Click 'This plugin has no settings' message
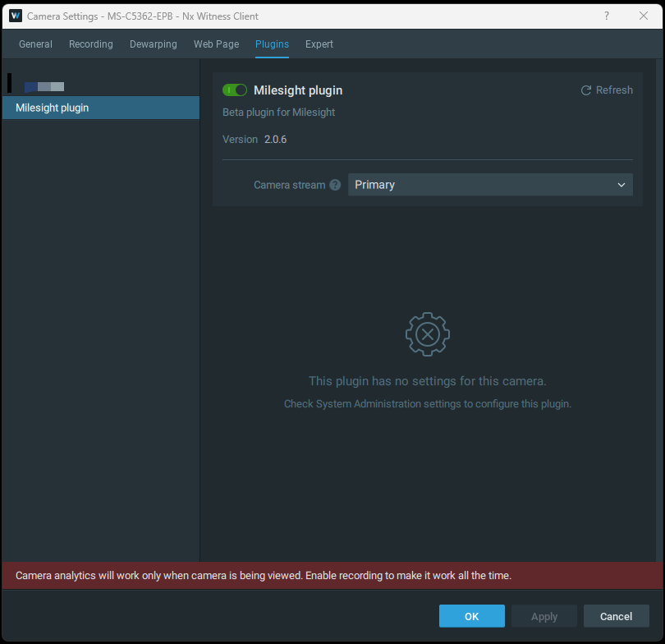Image resolution: width=665 pixels, height=644 pixels. (428, 381)
